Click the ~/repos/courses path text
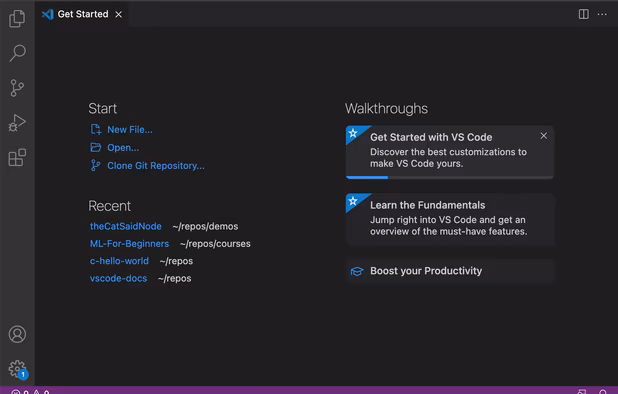The image size is (618, 394). pos(215,244)
